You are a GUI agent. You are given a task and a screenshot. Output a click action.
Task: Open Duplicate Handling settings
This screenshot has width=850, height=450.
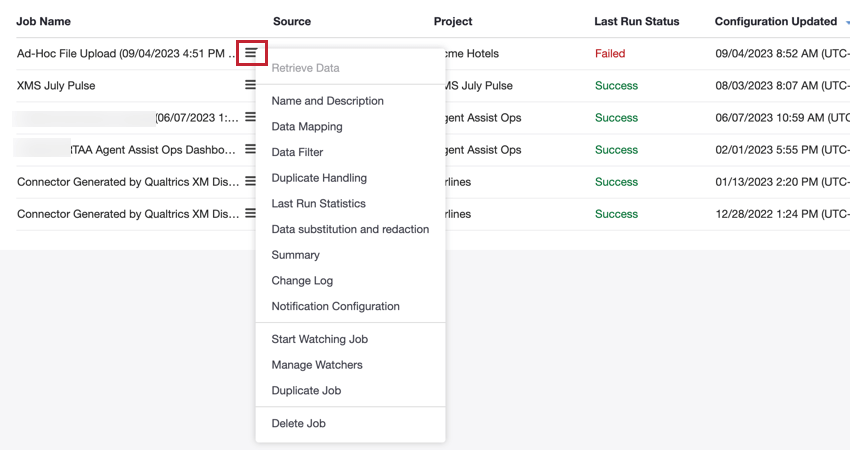(319, 178)
